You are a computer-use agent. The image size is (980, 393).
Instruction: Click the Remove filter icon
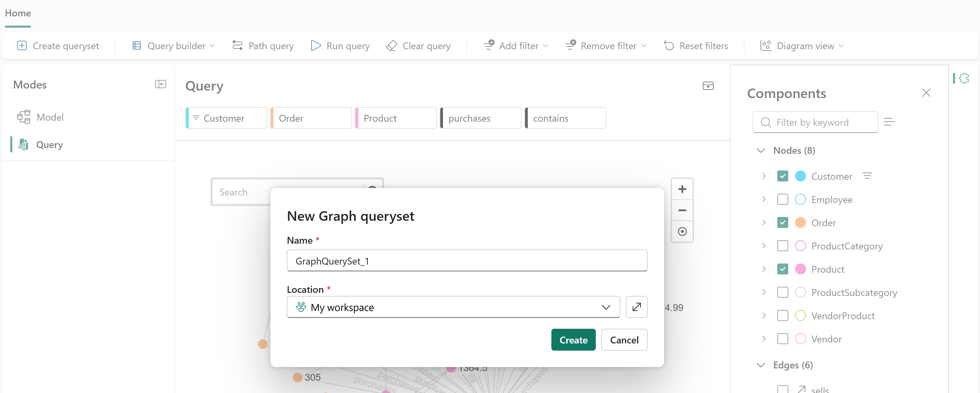pos(570,45)
